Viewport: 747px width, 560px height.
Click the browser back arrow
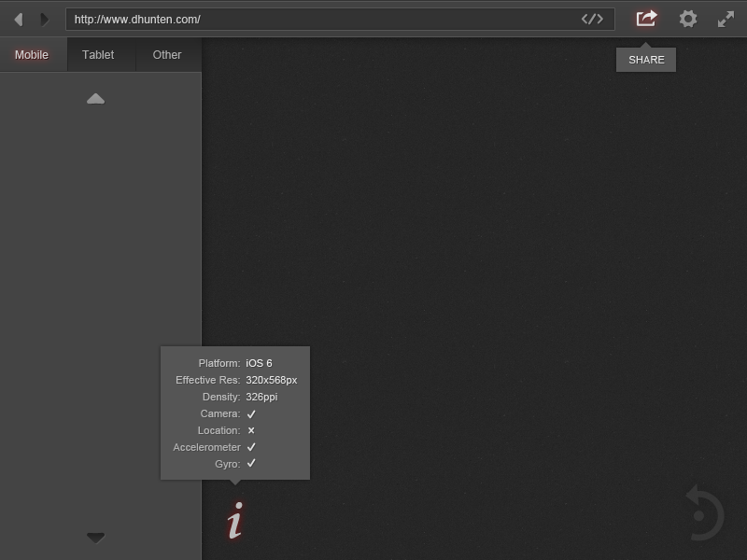coord(19,20)
